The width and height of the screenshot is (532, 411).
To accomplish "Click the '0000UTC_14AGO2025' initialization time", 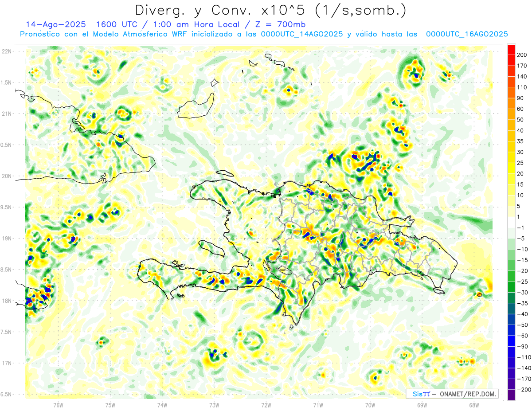I will tap(301, 34).
